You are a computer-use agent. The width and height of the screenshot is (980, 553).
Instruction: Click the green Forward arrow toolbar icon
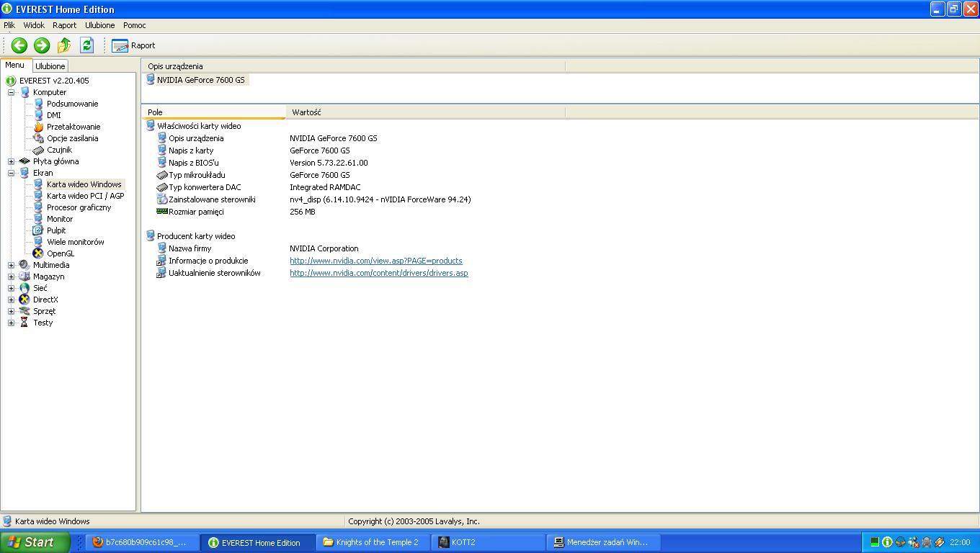[x=42, y=45]
